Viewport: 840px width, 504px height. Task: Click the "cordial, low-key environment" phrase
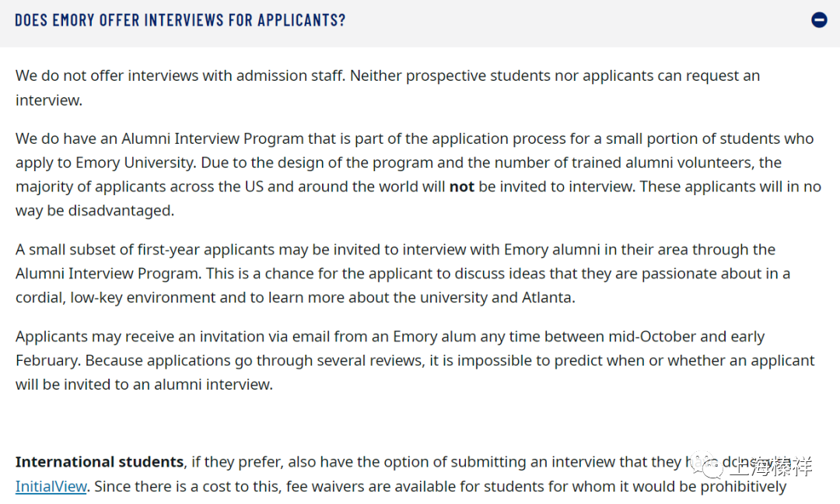[x=116, y=297]
